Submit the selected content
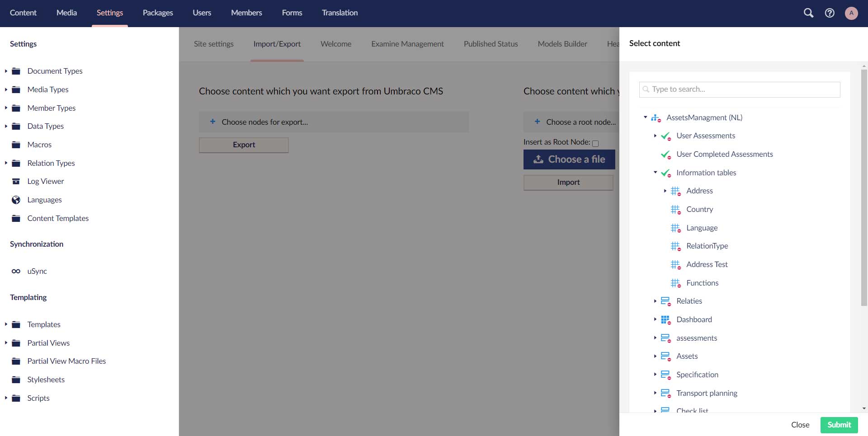 pos(839,425)
